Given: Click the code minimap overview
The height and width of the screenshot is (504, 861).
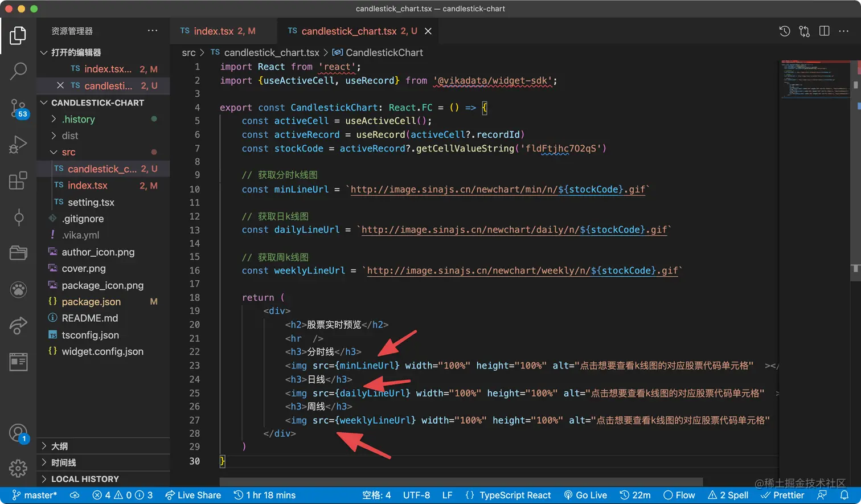Looking at the screenshot, I should point(815,80).
